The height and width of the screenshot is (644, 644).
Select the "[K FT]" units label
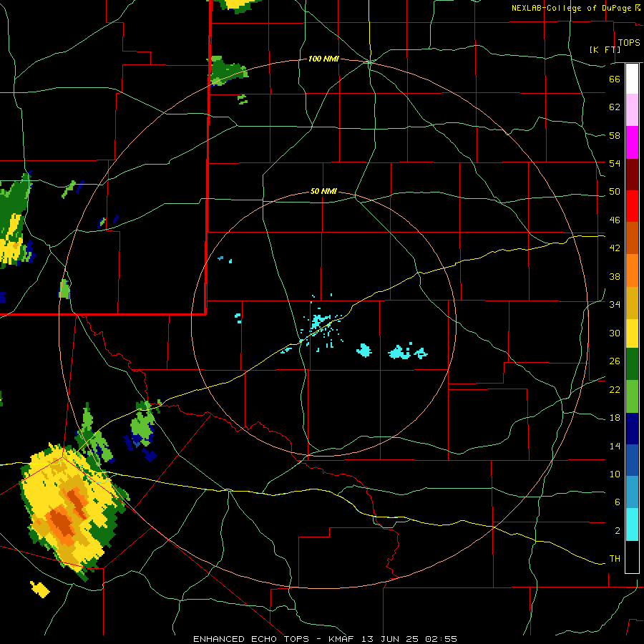[x=605, y=49]
